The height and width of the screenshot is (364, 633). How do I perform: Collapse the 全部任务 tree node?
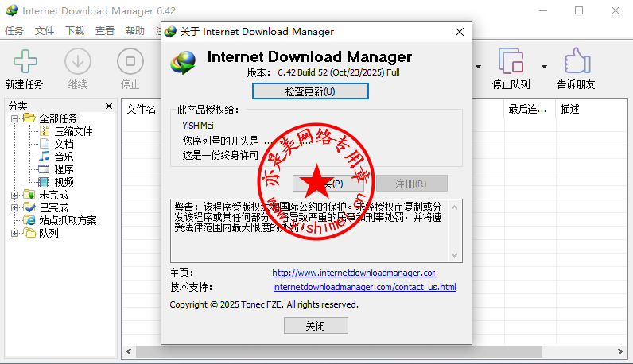[15, 118]
